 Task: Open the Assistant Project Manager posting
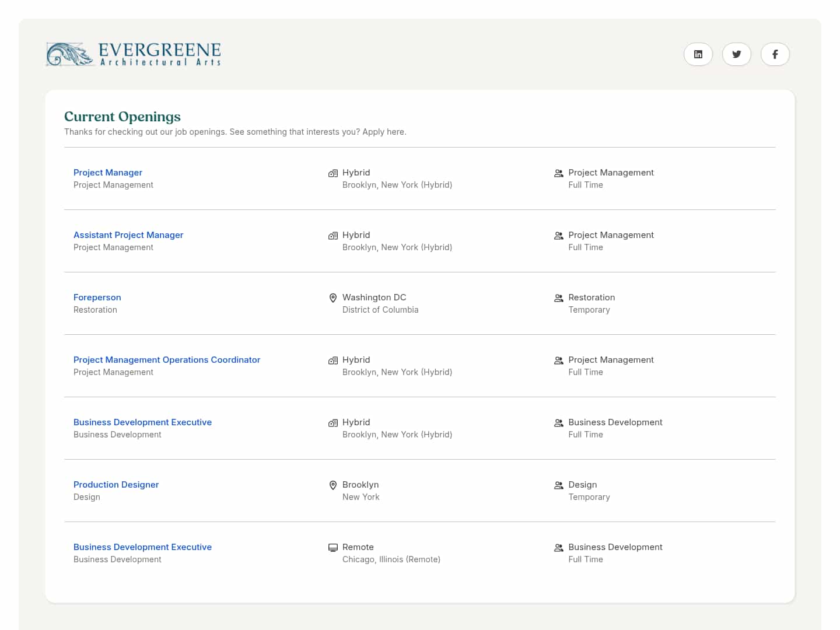128,235
